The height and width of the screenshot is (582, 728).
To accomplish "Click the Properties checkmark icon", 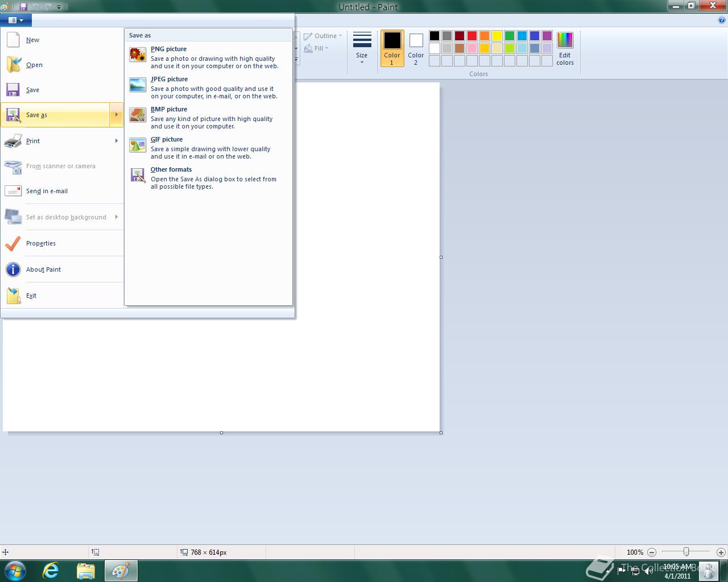I will [13, 243].
